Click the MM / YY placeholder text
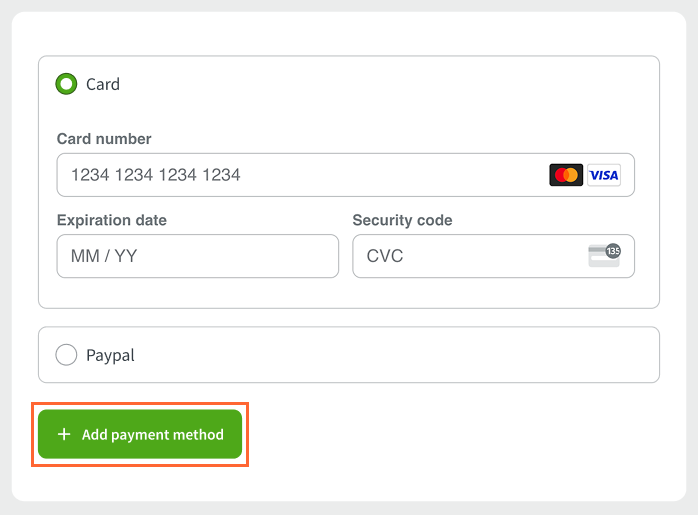The image size is (698, 515). tap(104, 256)
